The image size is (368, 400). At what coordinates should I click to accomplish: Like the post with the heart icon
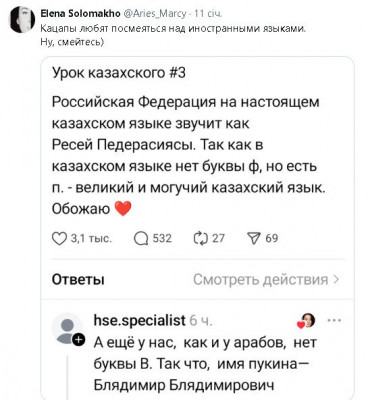coord(59,239)
